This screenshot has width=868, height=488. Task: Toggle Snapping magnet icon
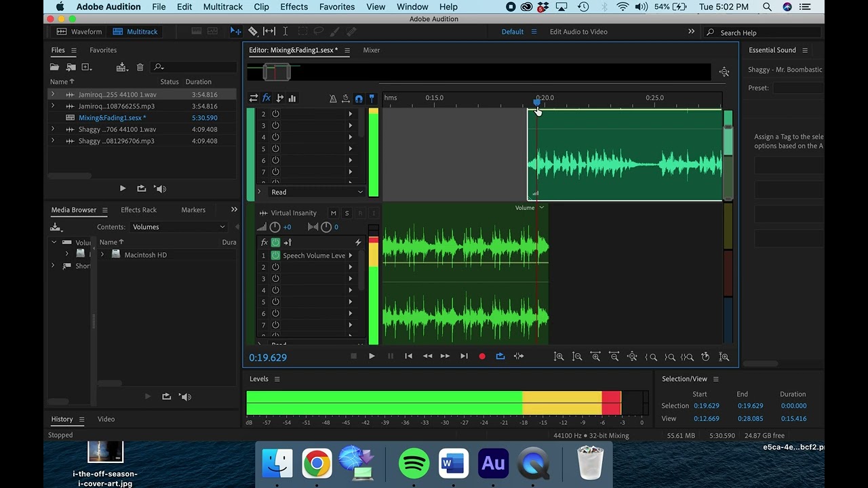tap(359, 98)
